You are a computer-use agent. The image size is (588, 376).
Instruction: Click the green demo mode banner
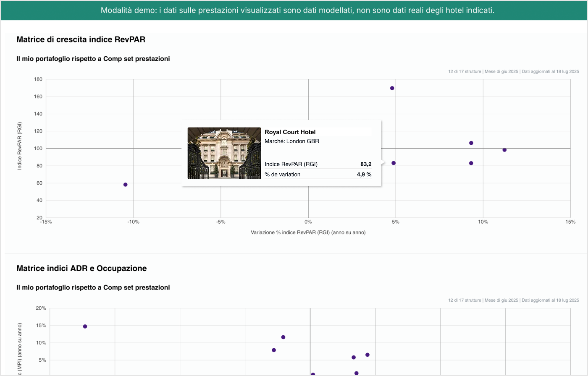294,10
